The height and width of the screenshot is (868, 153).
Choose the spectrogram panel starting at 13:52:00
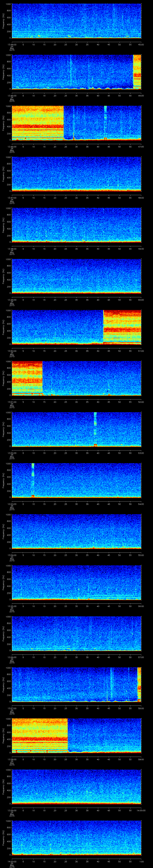(76, 429)
